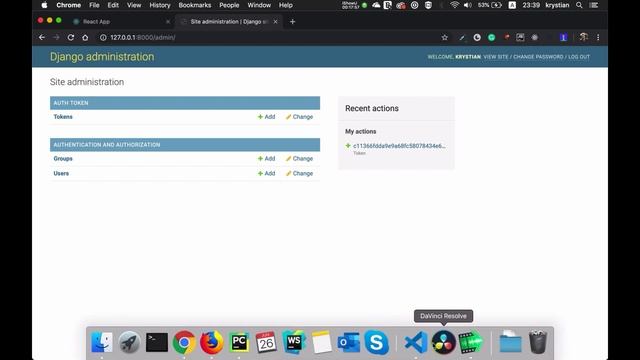Open Spotlight search in menu bar
This screenshot has height=360, width=640.
point(579,5)
